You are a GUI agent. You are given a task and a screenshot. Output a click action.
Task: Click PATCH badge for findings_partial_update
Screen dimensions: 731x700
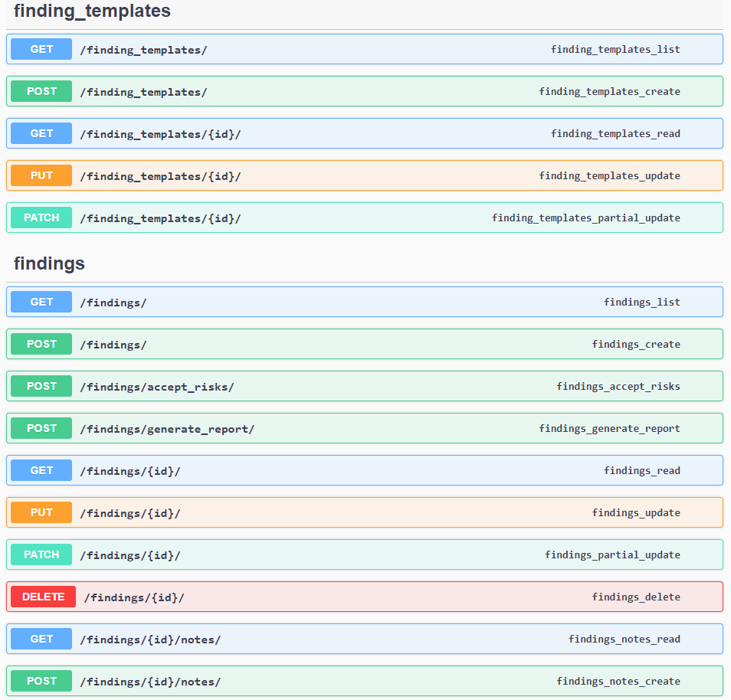tap(41, 555)
